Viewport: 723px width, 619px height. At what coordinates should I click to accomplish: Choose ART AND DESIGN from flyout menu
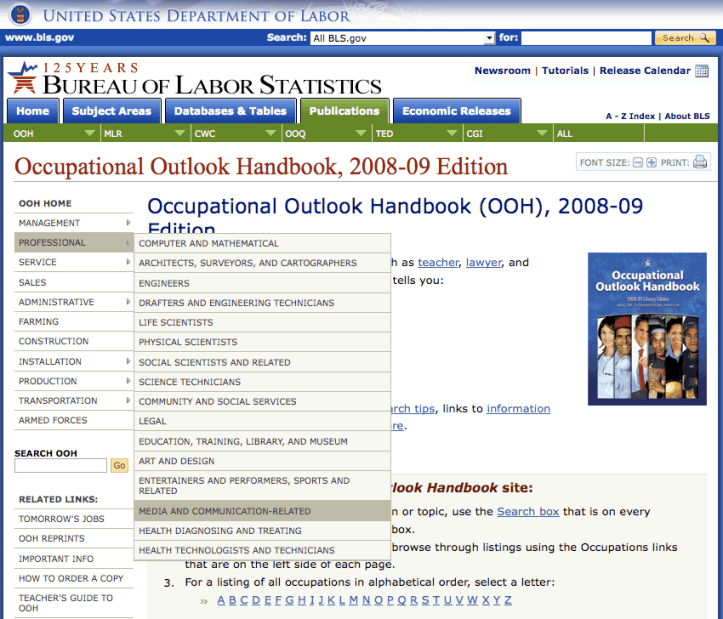tap(262, 461)
